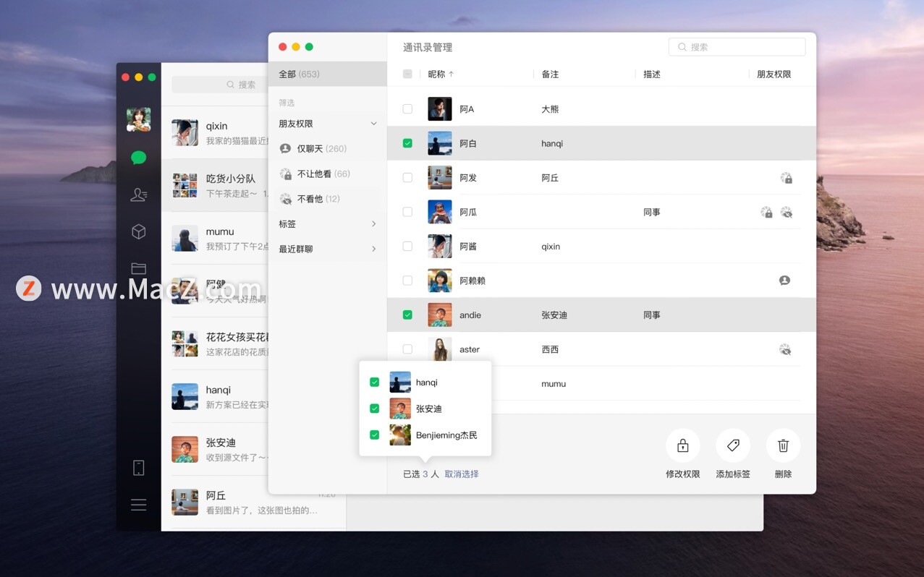Image resolution: width=924 pixels, height=577 pixels.
Task: Click the 朋友权限 column header
Action: click(774, 74)
